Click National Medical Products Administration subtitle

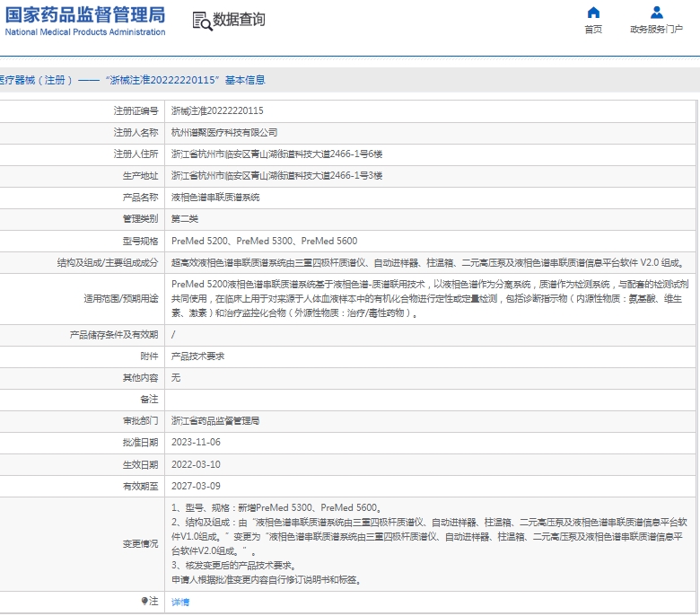click(x=85, y=32)
